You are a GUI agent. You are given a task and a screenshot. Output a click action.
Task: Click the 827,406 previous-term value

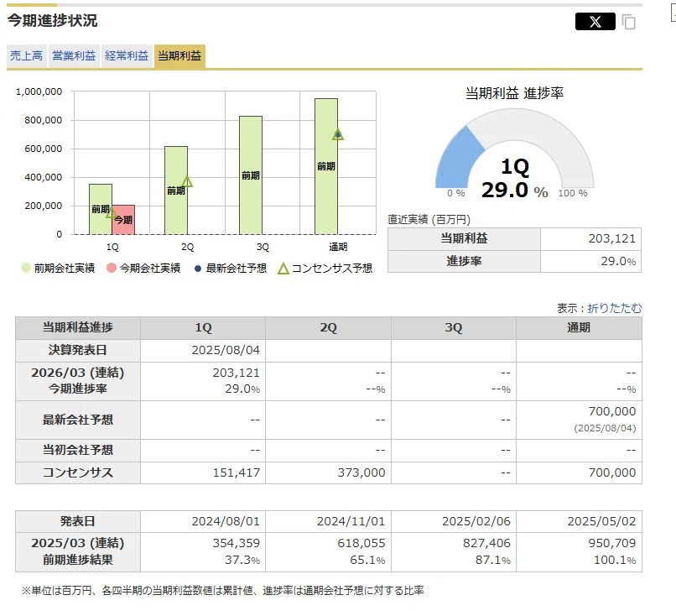point(486,543)
